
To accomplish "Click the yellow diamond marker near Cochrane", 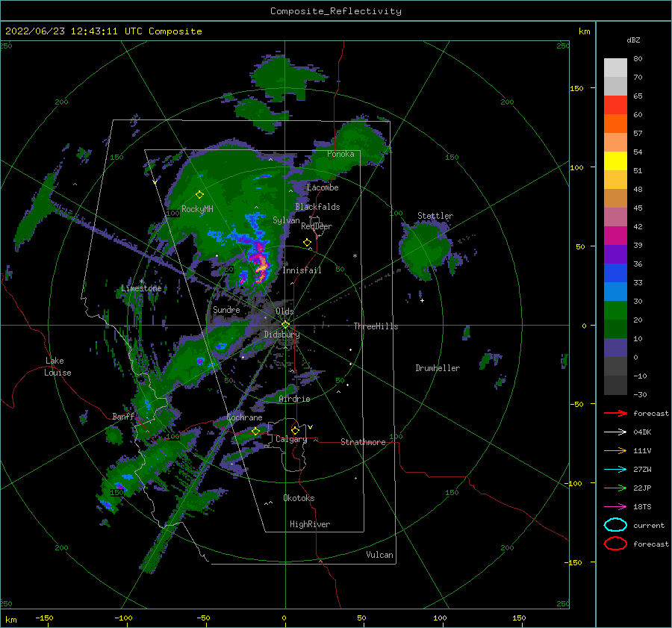I will (x=255, y=432).
